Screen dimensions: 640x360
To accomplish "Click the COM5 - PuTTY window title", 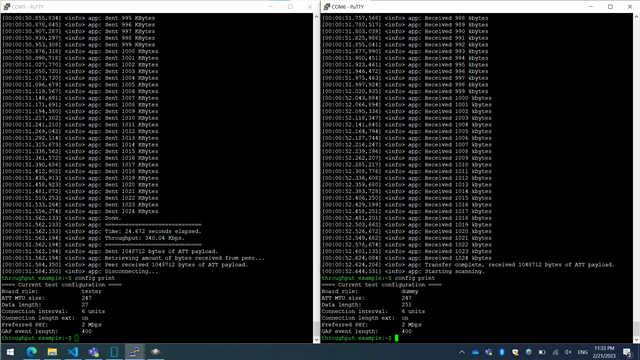I will tap(28, 7).
